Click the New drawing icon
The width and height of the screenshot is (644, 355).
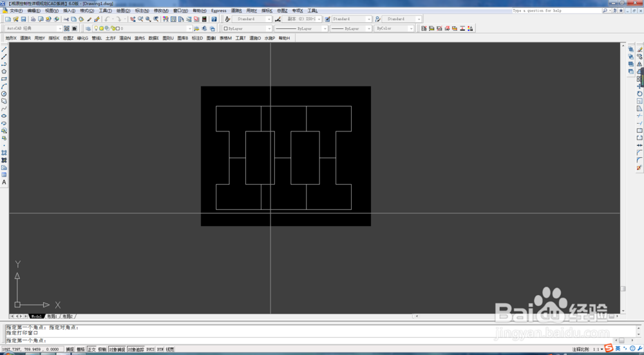[x=8, y=19]
